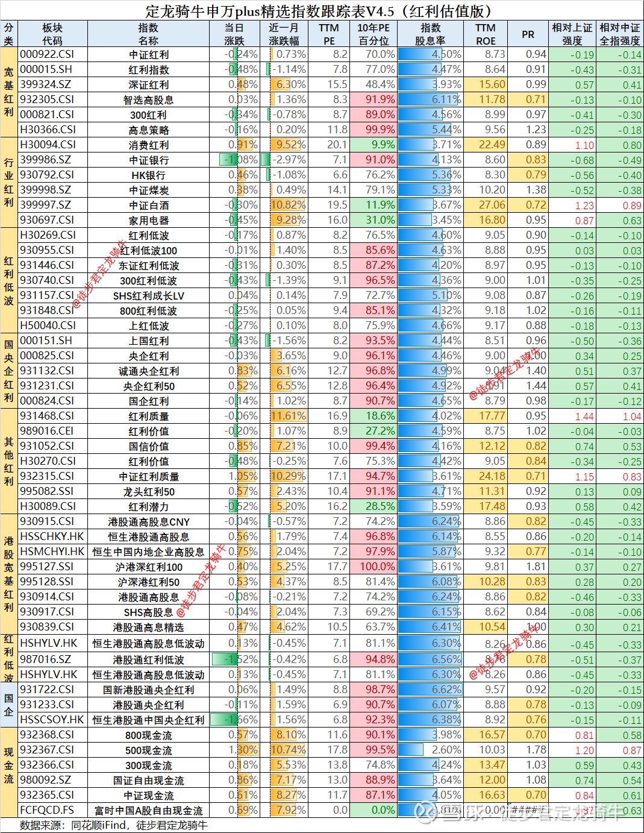The height and width of the screenshot is (833, 644).
Task: Click the 27.06 ROE cell for 中证白酒
Action: click(485, 205)
